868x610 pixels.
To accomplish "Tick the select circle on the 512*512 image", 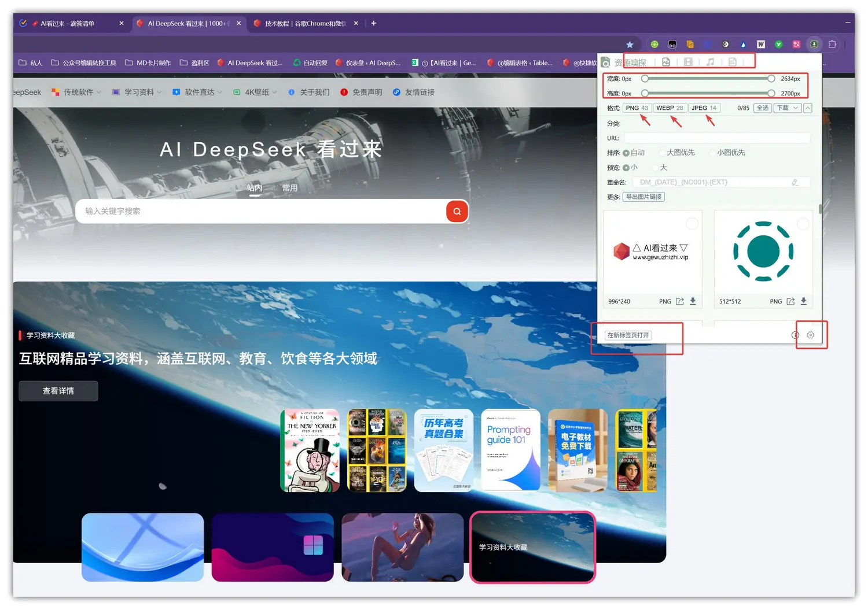I will [803, 223].
